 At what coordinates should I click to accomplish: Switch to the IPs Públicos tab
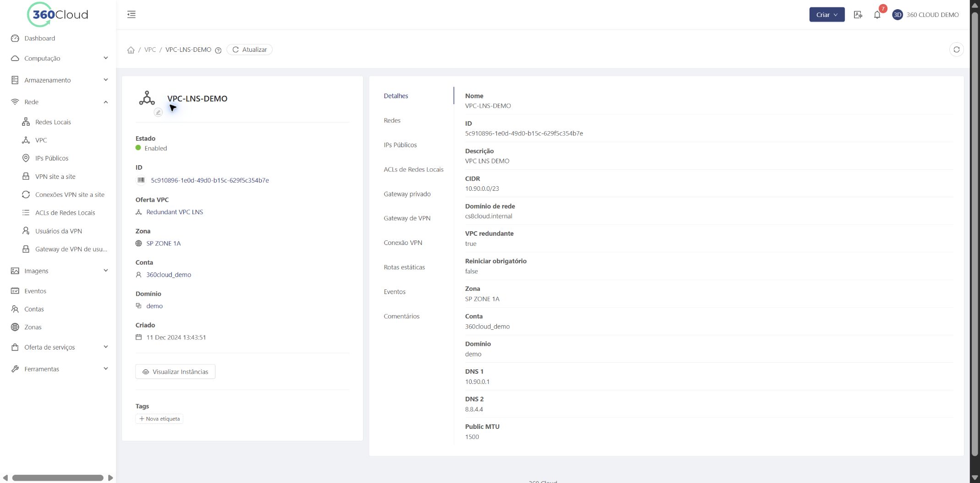coord(400,145)
